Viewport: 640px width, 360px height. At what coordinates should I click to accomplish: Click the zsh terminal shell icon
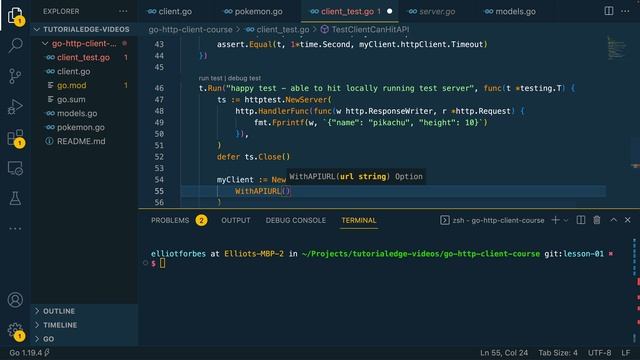[x=444, y=220]
